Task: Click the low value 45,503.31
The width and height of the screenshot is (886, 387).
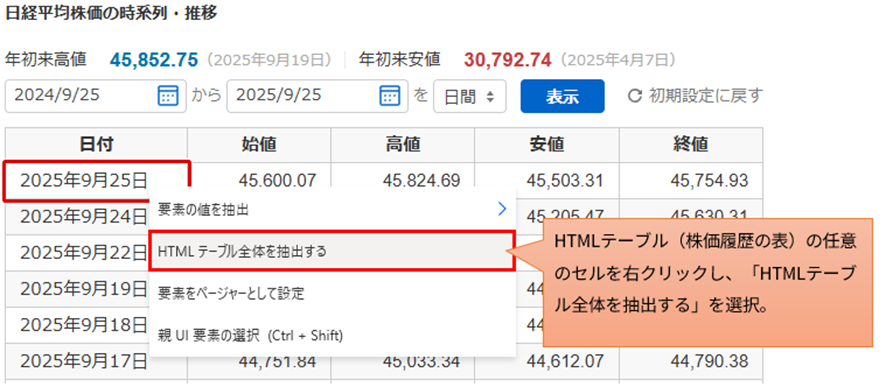Action: point(565,181)
